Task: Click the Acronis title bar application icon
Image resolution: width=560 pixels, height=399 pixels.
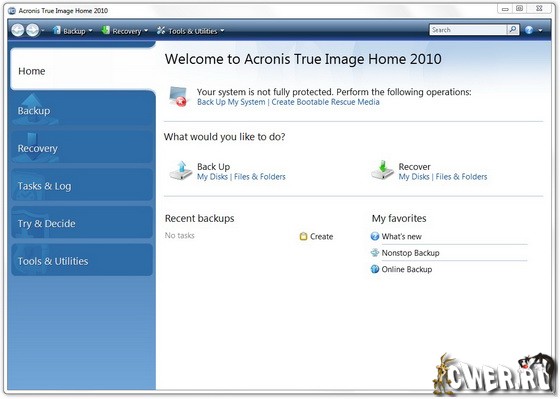Action: (x=12, y=11)
